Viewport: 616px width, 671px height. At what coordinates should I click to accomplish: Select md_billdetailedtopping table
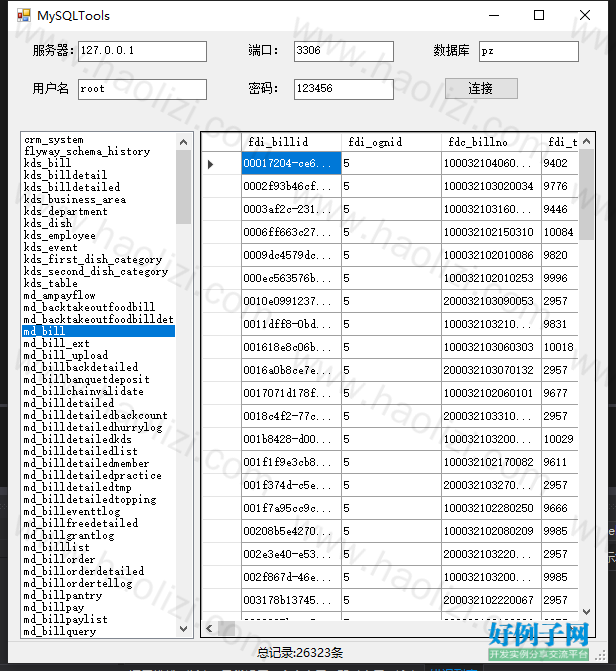point(98,499)
